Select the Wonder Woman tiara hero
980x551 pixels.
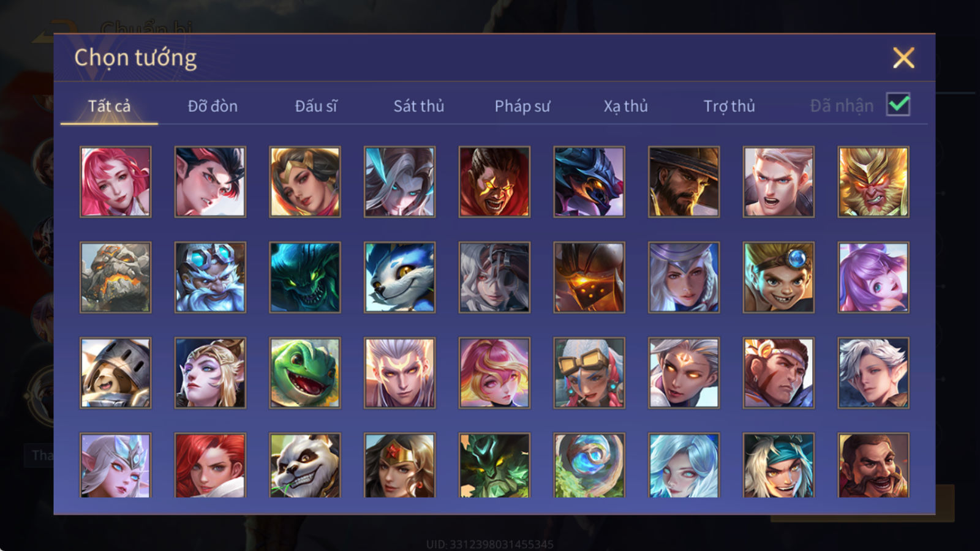[399, 465]
